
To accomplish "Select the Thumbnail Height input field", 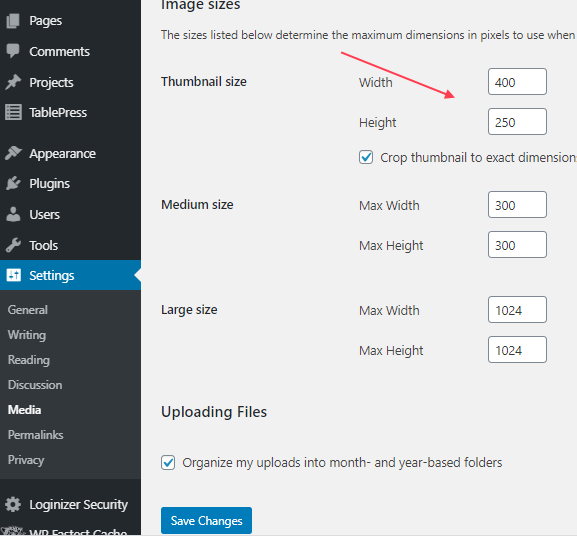I will 517,122.
